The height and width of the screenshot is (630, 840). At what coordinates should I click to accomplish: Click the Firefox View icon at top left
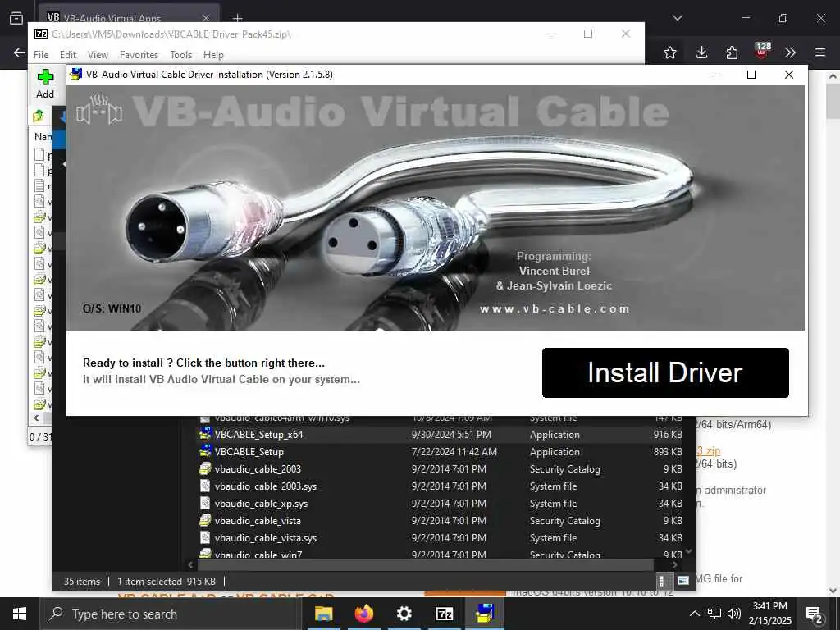click(x=16, y=18)
